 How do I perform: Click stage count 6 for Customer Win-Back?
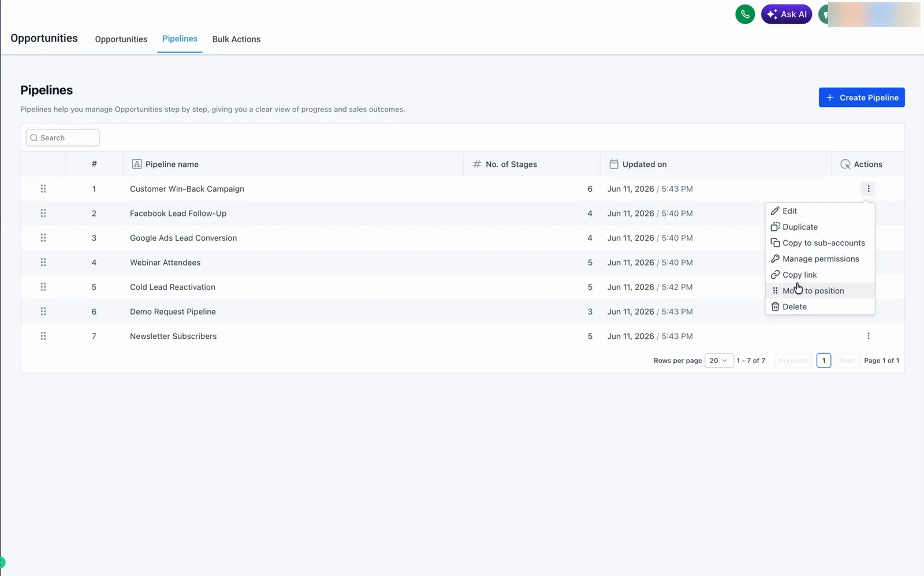pos(590,189)
